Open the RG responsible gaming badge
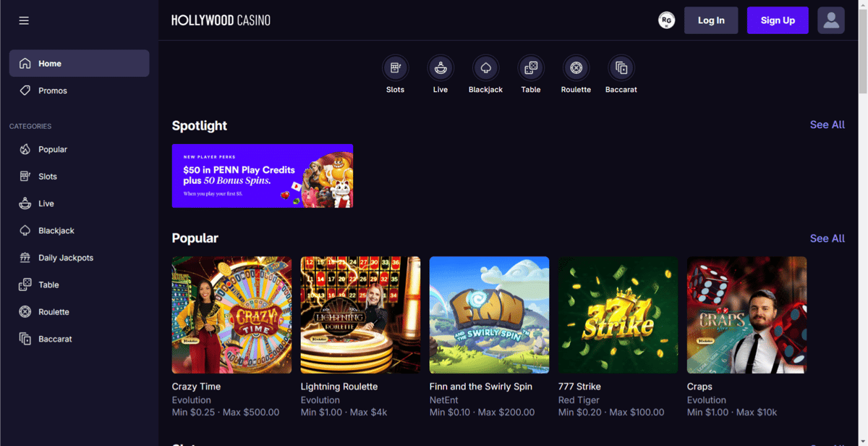This screenshot has width=868, height=446. point(667,20)
